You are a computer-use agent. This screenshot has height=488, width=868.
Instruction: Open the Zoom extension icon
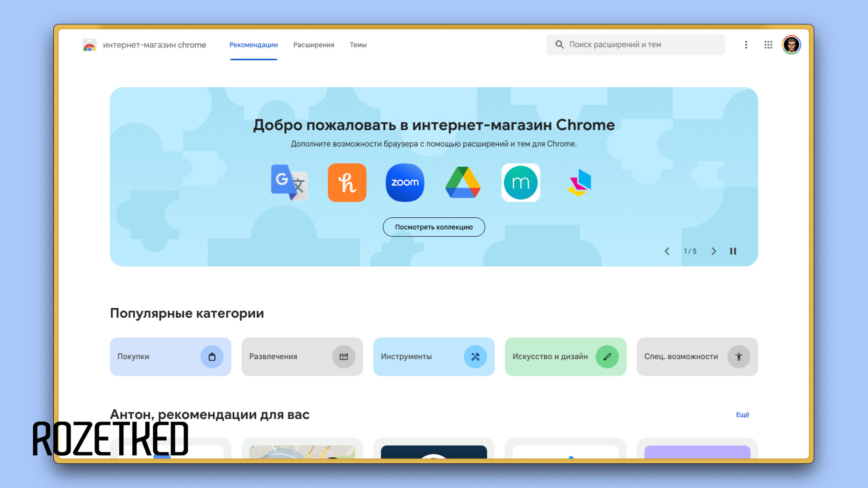[x=405, y=183]
